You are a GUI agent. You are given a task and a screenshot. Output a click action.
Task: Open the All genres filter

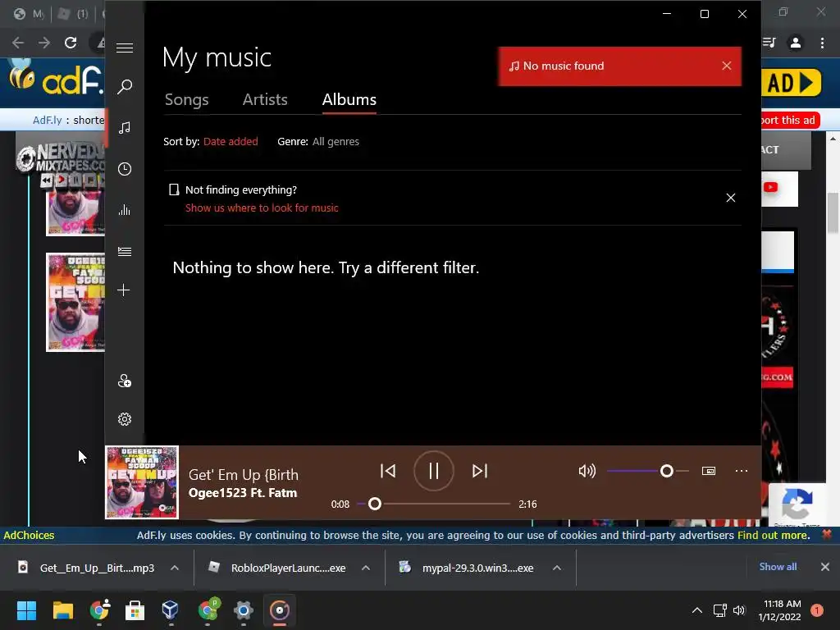coord(336,141)
